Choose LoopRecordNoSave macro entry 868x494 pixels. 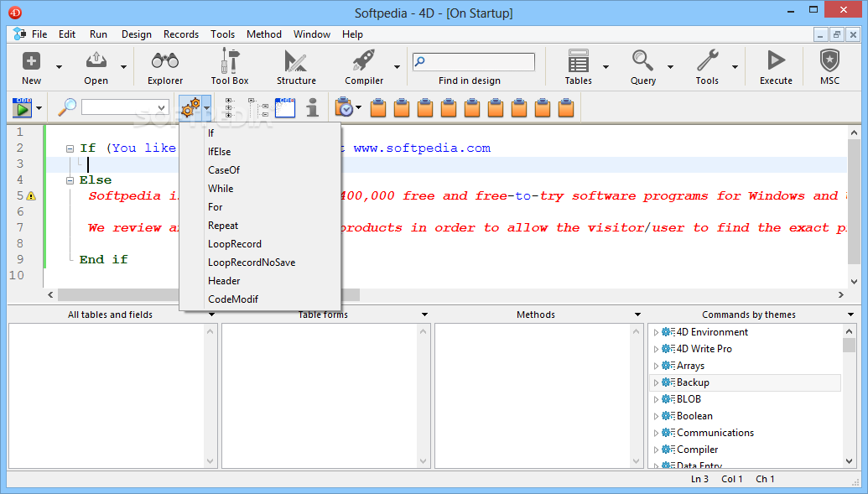tap(260, 263)
